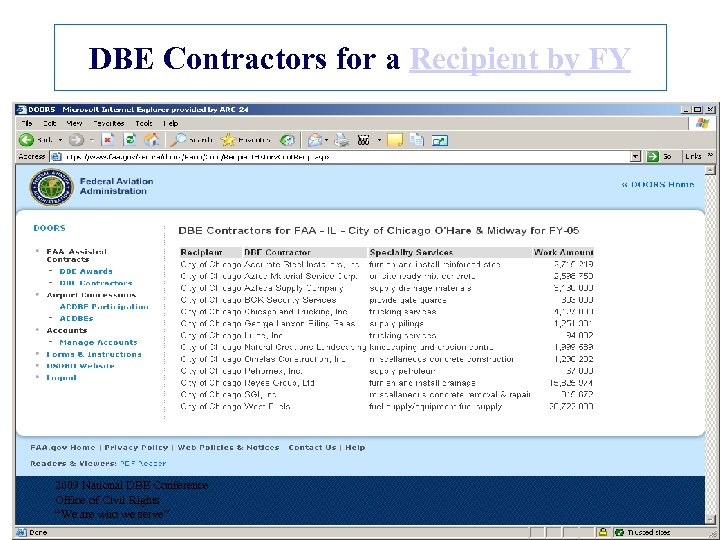
Task: Open the Back button history dropdown arrow
Action: pos(60,140)
